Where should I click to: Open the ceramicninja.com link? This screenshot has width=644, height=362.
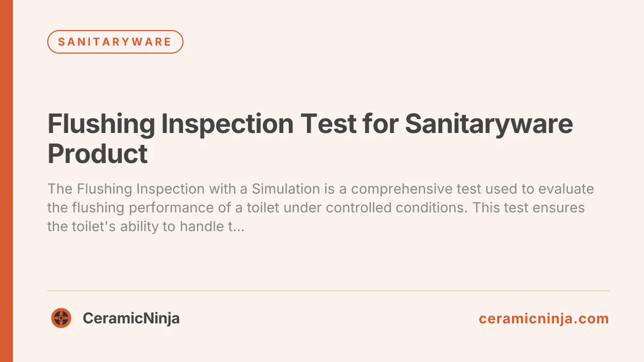[x=544, y=319]
